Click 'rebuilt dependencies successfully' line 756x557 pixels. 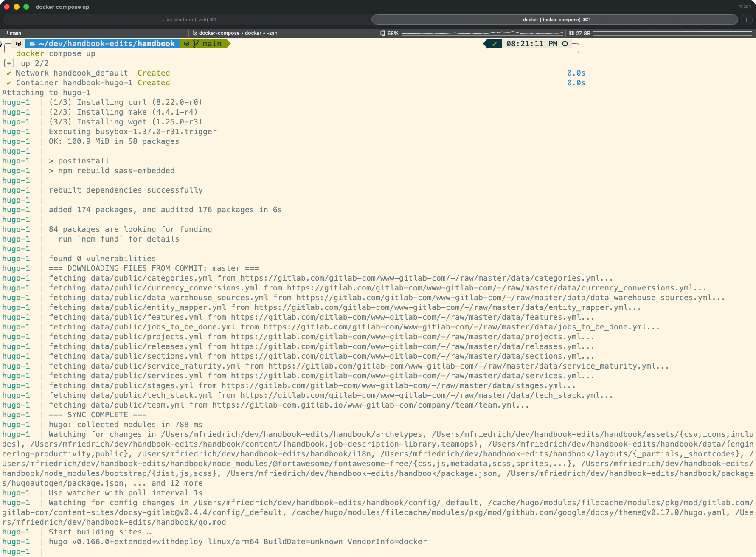point(126,190)
